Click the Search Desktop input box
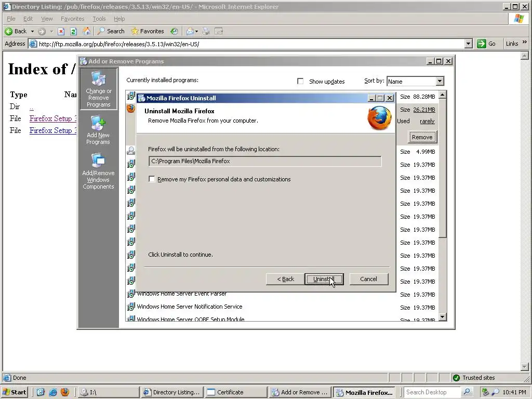This screenshot has height=399, width=532. click(432, 392)
